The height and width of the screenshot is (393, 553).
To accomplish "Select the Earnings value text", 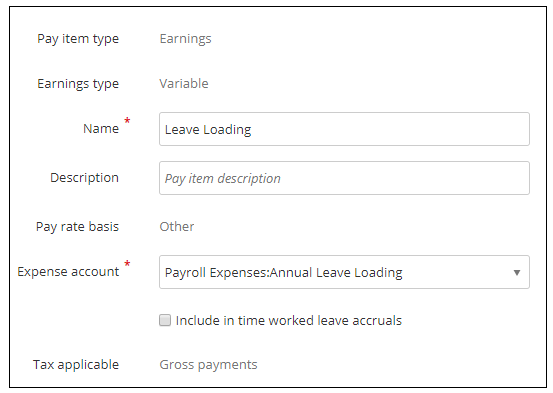I will pos(186,39).
